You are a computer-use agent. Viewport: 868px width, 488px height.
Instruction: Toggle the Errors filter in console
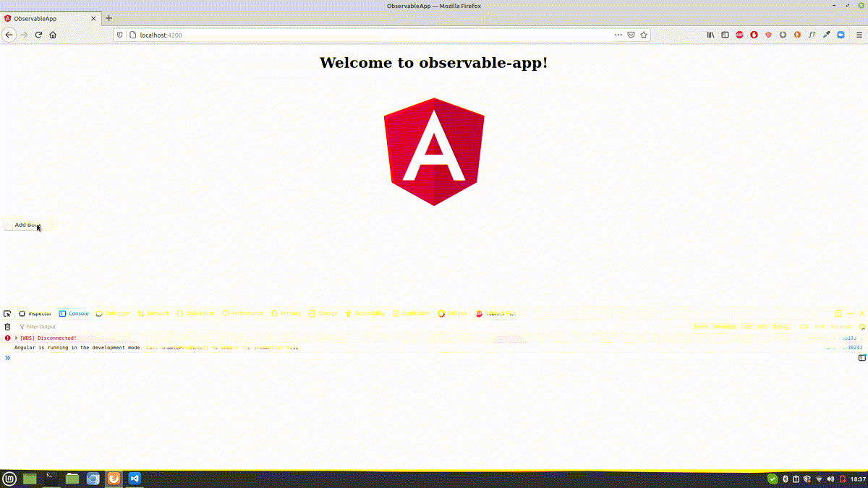[x=700, y=327]
